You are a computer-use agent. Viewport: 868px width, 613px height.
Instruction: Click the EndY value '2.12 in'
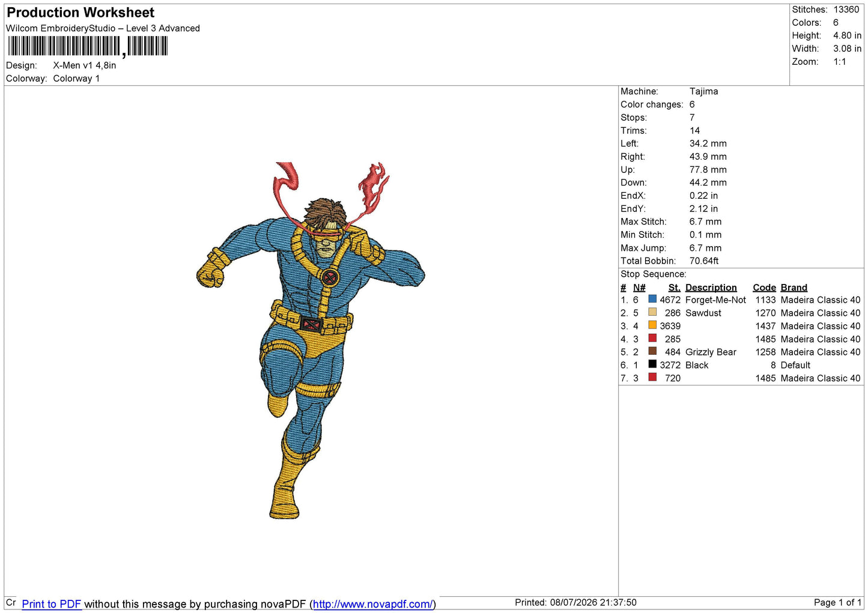[703, 209]
